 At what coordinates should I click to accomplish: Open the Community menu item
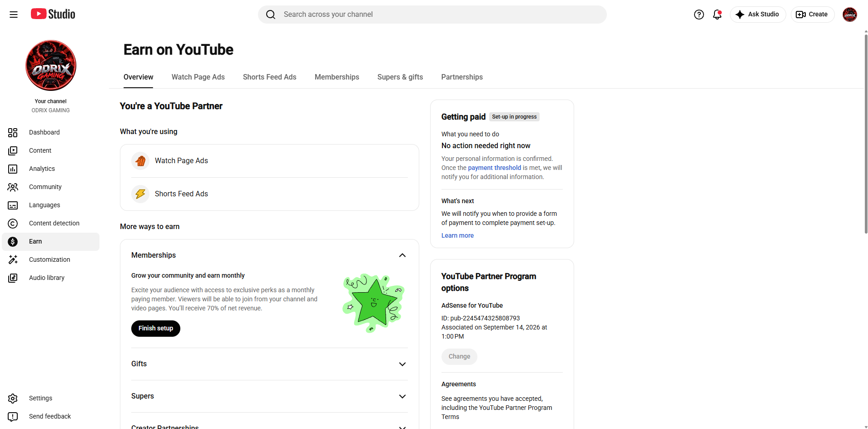coord(51,187)
